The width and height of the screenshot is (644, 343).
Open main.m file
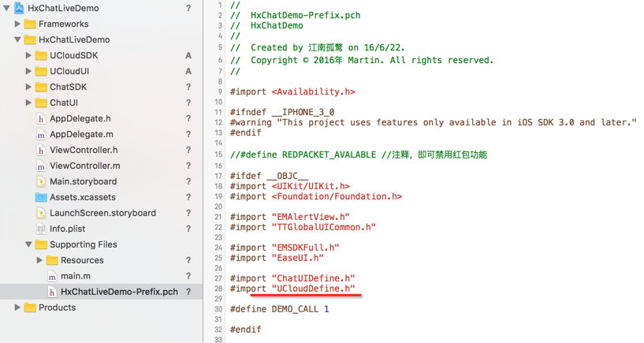(x=76, y=276)
